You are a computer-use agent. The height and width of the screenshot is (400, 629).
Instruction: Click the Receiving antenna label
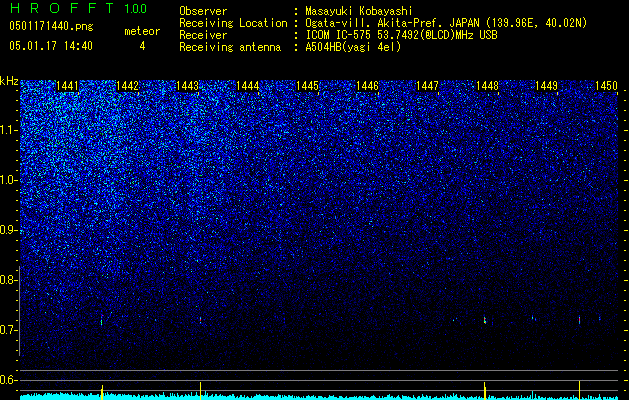coord(230,47)
